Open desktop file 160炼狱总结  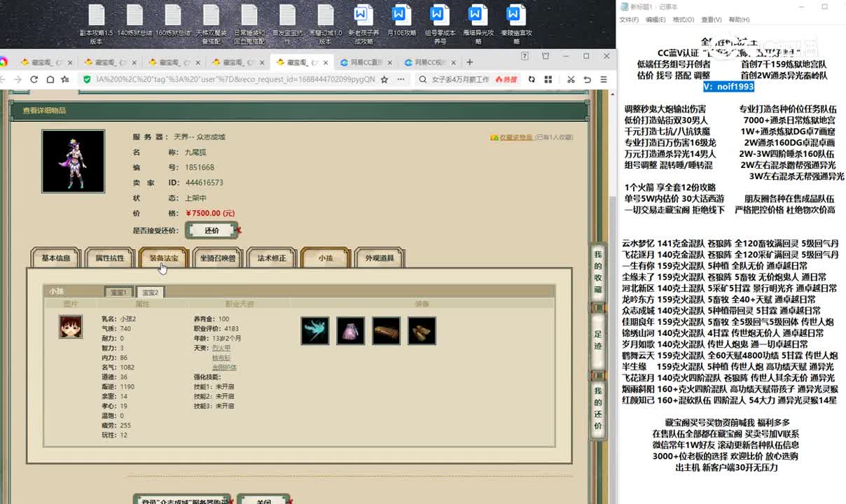point(173,20)
